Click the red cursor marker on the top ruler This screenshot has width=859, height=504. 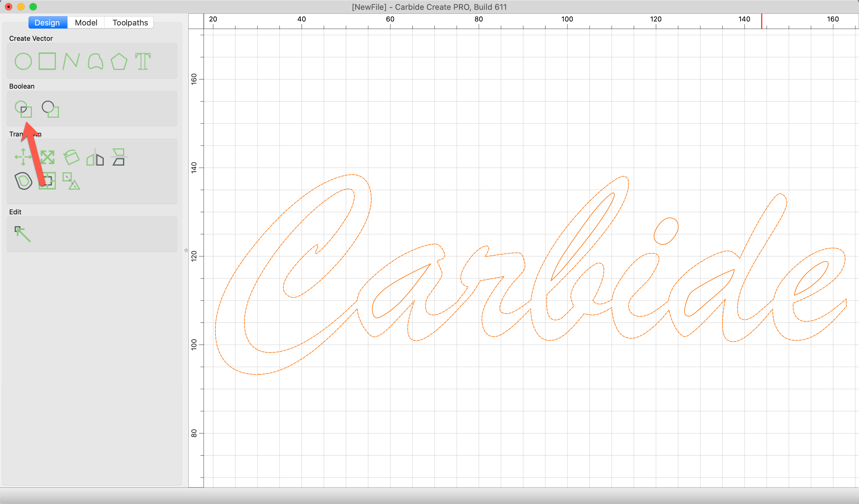click(x=762, y=21)
